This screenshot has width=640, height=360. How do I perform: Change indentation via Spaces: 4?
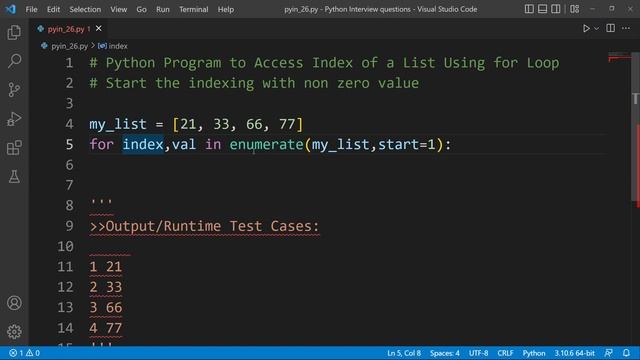pyautogui.click(x=444, y=353)
